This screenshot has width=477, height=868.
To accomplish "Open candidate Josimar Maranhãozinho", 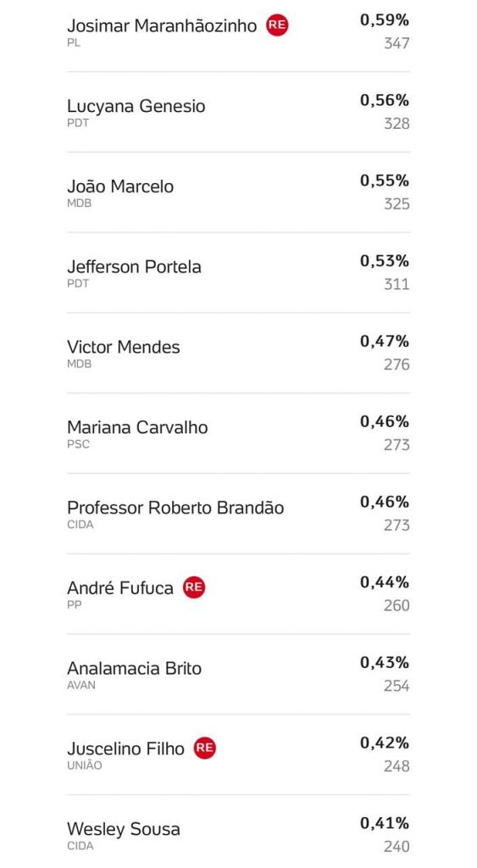I will [x=162, y=26].
